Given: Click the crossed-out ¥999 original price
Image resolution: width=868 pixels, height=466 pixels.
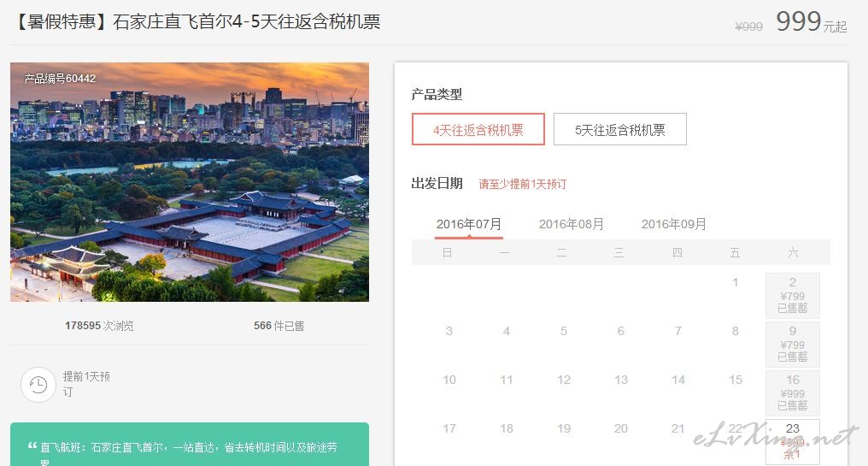Looking at the screenshot, I should [748, 27].
